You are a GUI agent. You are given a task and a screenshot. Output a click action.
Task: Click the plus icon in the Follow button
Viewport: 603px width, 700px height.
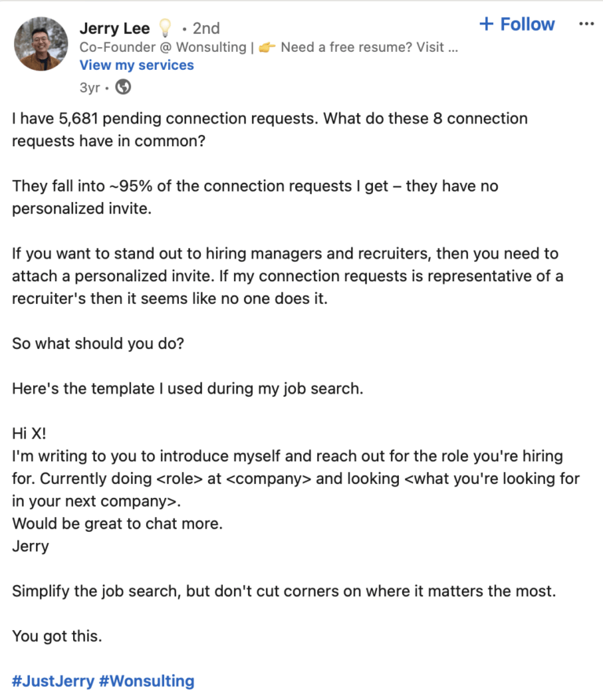coord(485,24)
